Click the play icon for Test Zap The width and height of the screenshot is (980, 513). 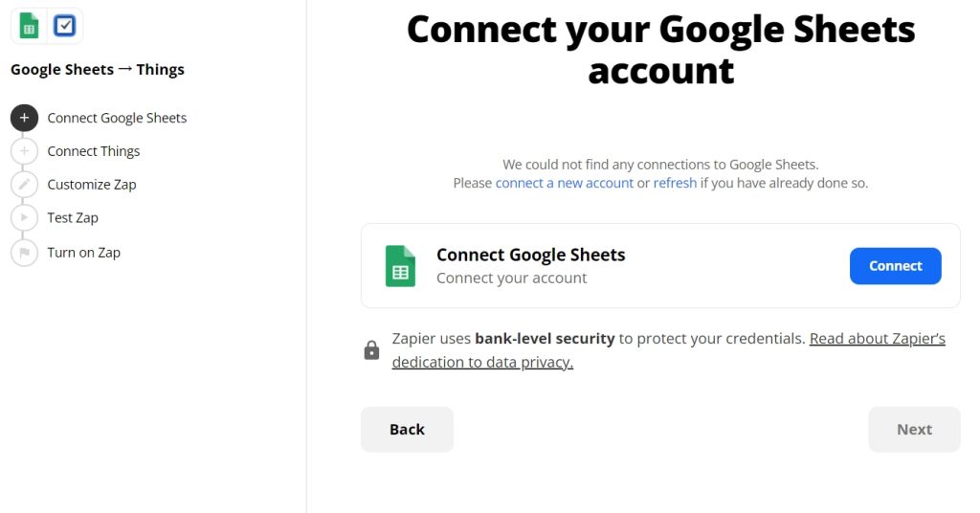coord(24,217)
